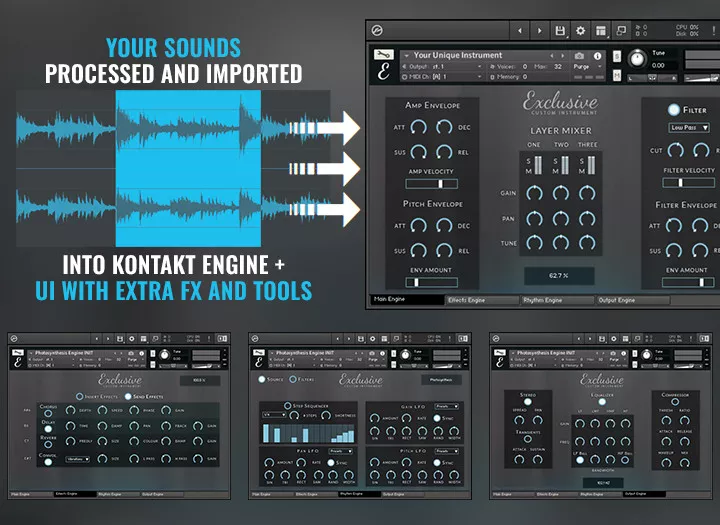Open Main Engine tab in Send Effects window
The height and width of the screenshot is (525, 720).
point(31,494)
